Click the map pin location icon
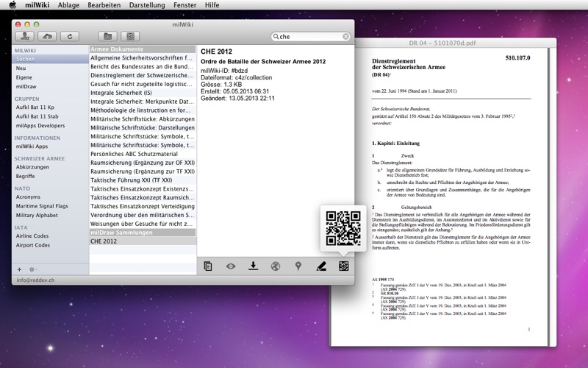Screen dimensions: 588x368 pos(298,266)
